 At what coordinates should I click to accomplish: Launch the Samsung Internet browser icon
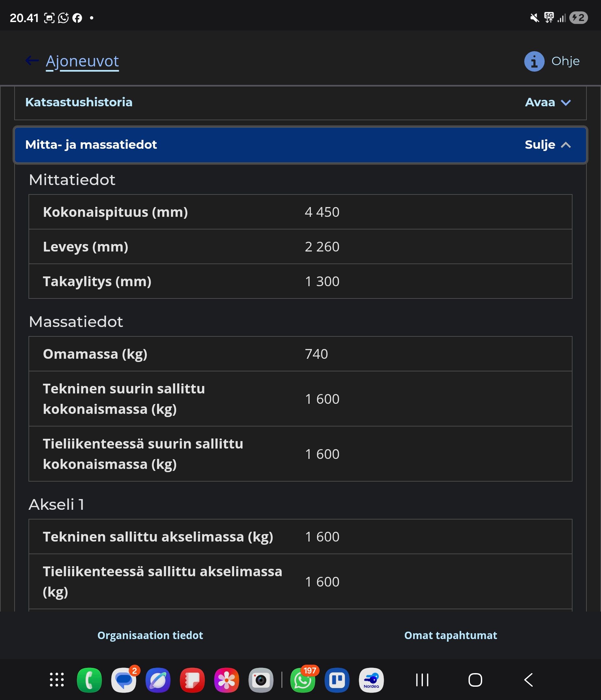click(158, 680)
